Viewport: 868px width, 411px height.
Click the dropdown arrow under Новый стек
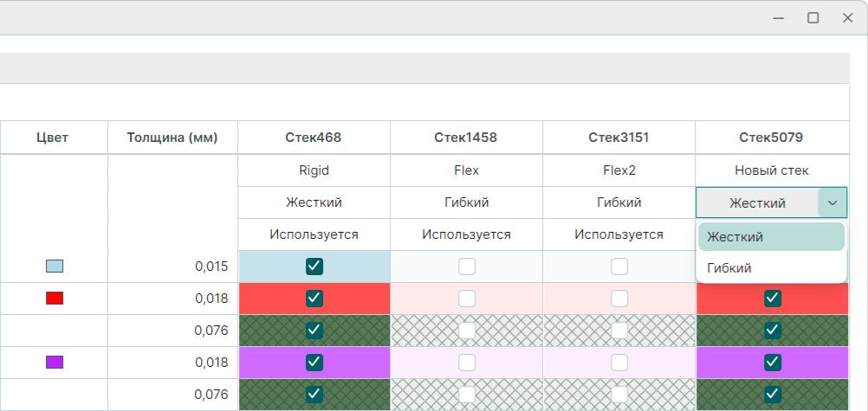coord(832,203)
